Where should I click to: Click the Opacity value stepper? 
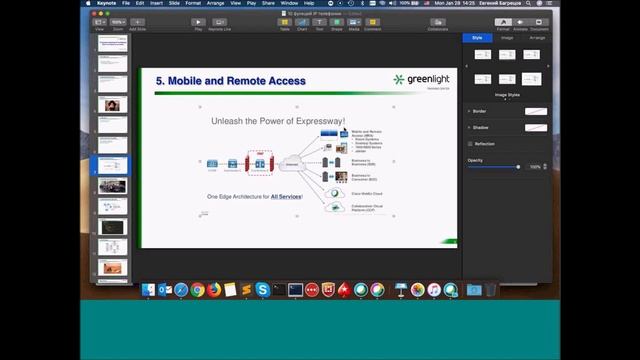tap(545, 167)
